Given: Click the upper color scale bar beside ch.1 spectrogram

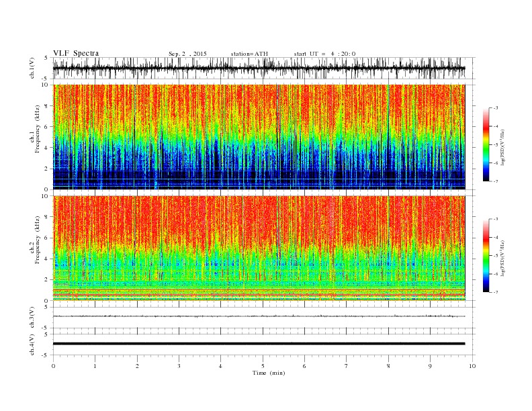Looking at the screenshot, I should pos(486,144).
